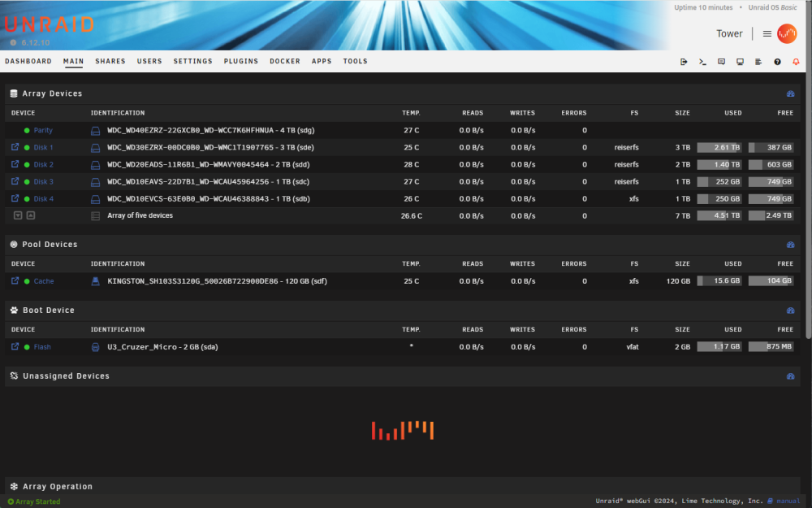Open the Disk 3 settings link
This screenshot has height=508, width=812.
pyautogui.click(x=44, y=182)
